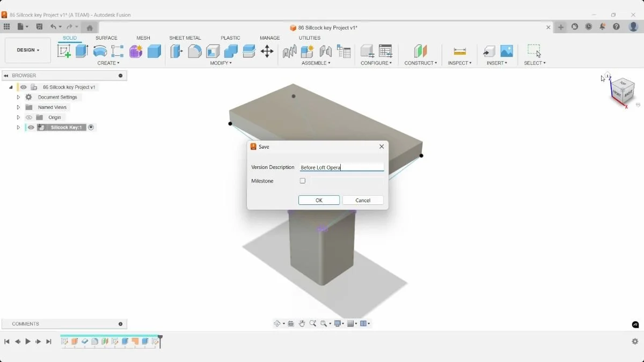Image resolution: width=644 pixels, height=362 pixels.
Task: Click the Undo arrow icon
Action: coord(53,27)
